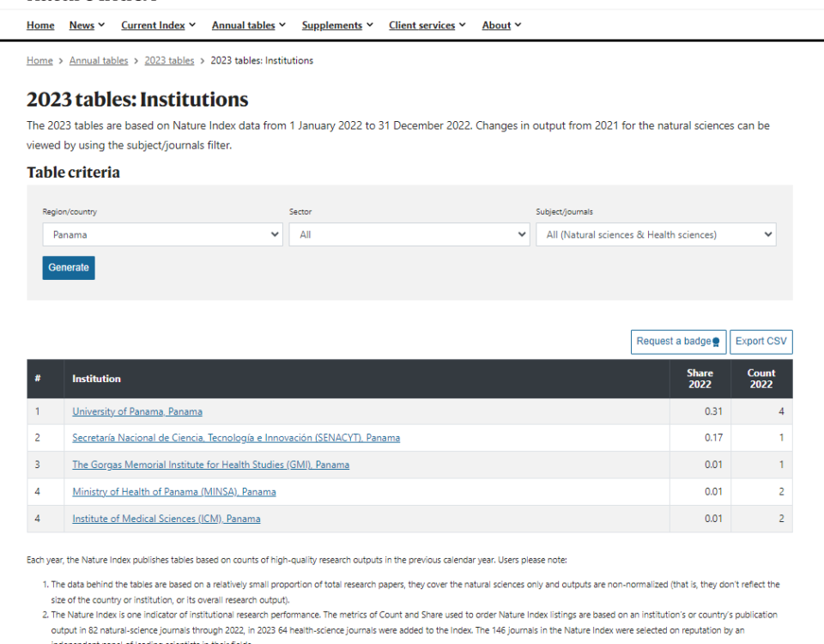Image resolution: width=824 pixels, height=644 pixels.
Task: Click the Export CSV button
Action: pos(761,342)
